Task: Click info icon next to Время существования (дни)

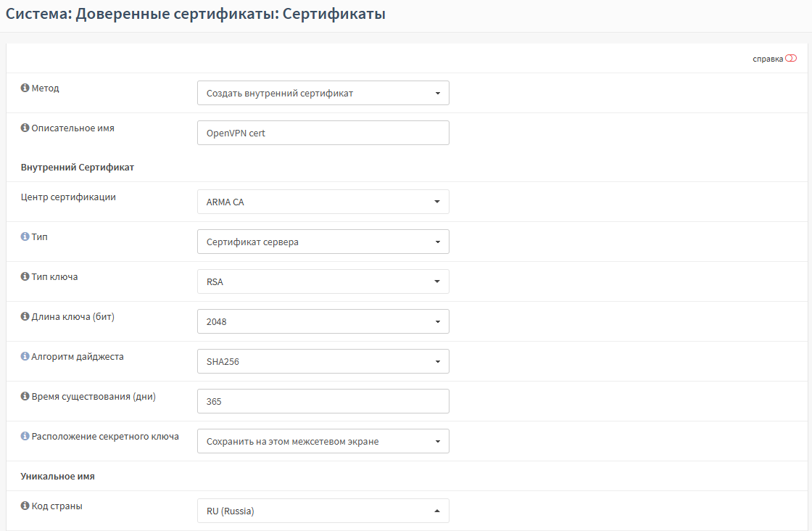Action: 25,397
